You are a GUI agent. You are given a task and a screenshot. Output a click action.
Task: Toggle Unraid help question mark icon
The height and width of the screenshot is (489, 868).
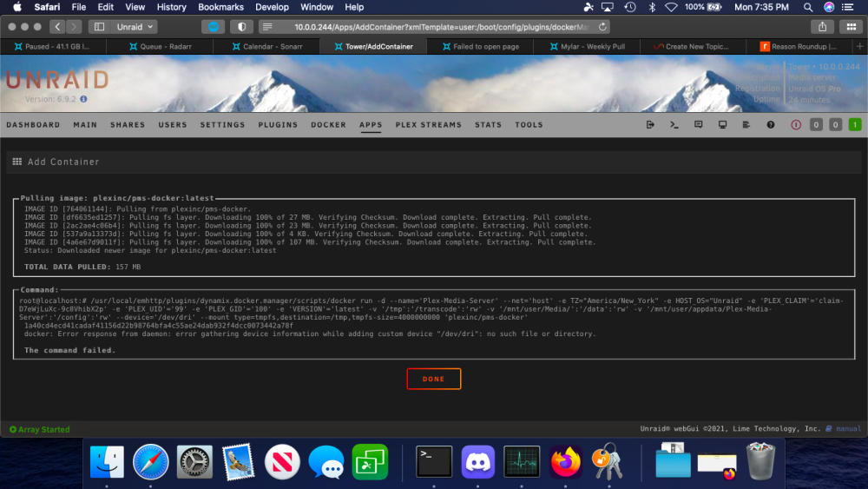pos(771,124)
